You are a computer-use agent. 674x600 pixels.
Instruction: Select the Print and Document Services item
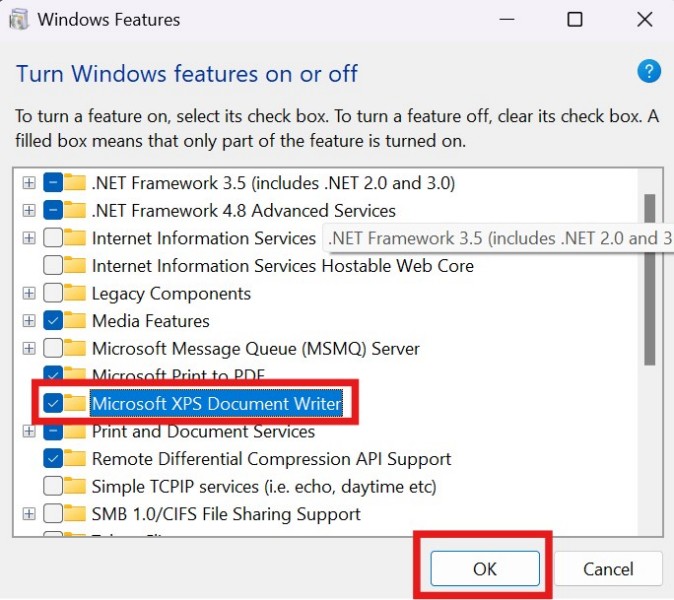pyautogui.click(x=203, y=432)
